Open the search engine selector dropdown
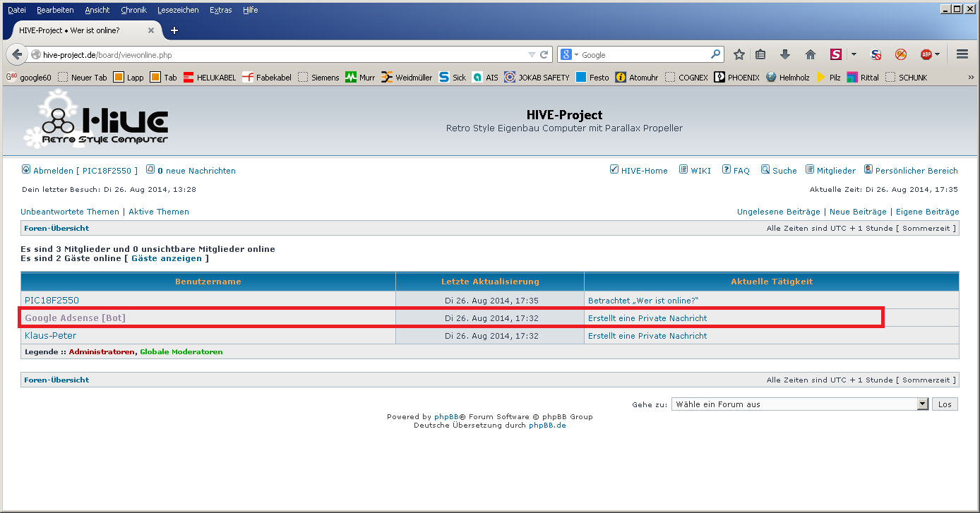 point(570,54)
